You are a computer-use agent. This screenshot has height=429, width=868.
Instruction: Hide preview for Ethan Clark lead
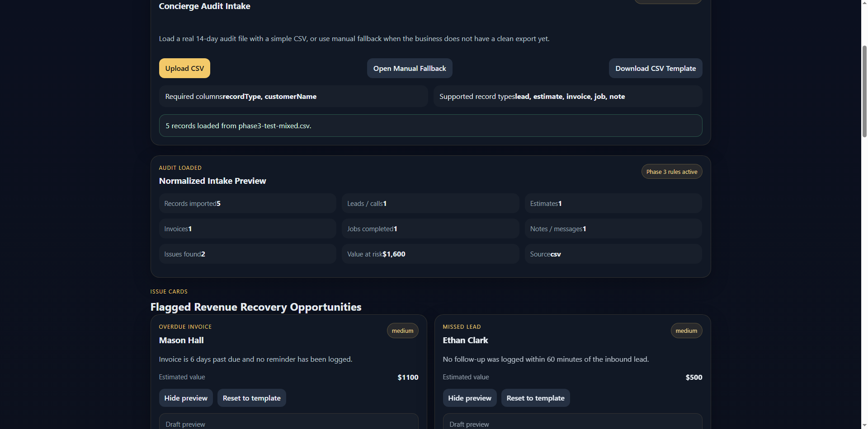click(469, 397)
